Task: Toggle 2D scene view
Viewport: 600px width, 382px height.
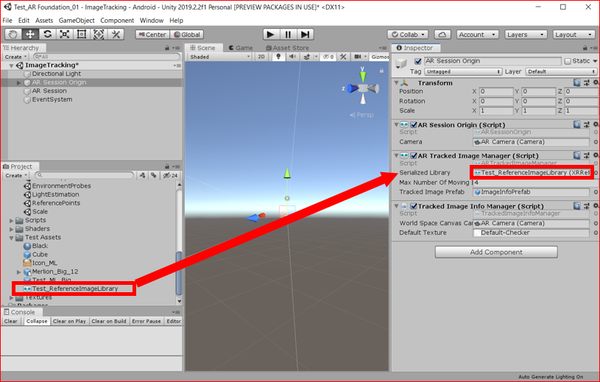Action: pos(261,57)
